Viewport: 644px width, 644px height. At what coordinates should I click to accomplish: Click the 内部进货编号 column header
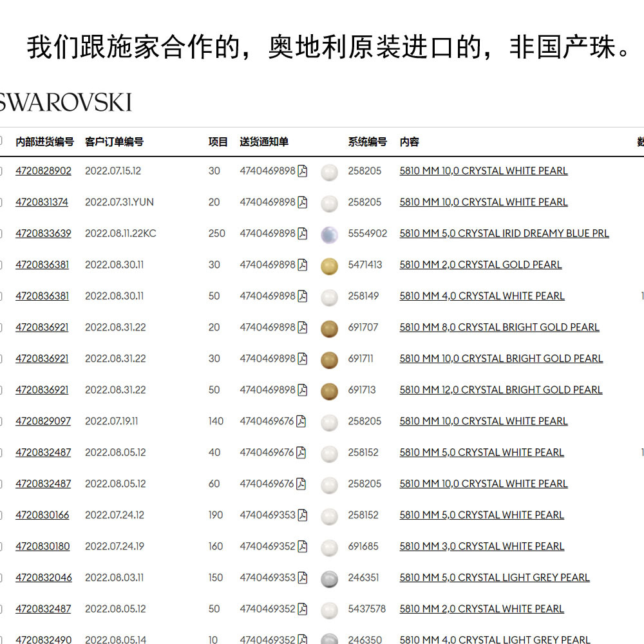point(45,142)
